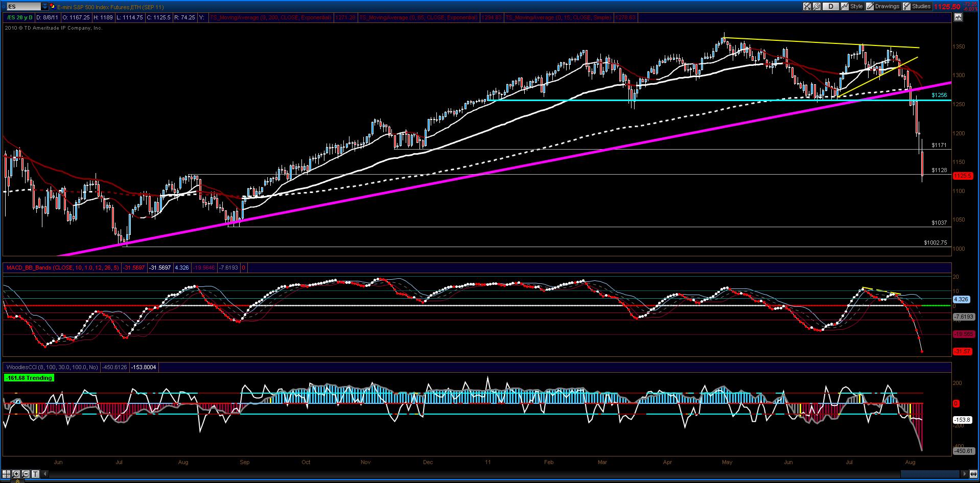
Task: Zoom out with the minus magnifier icon
Action: 25,473
